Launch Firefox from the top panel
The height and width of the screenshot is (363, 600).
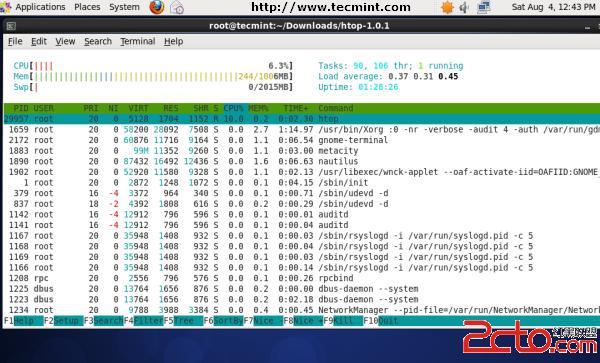pos(157,7)
